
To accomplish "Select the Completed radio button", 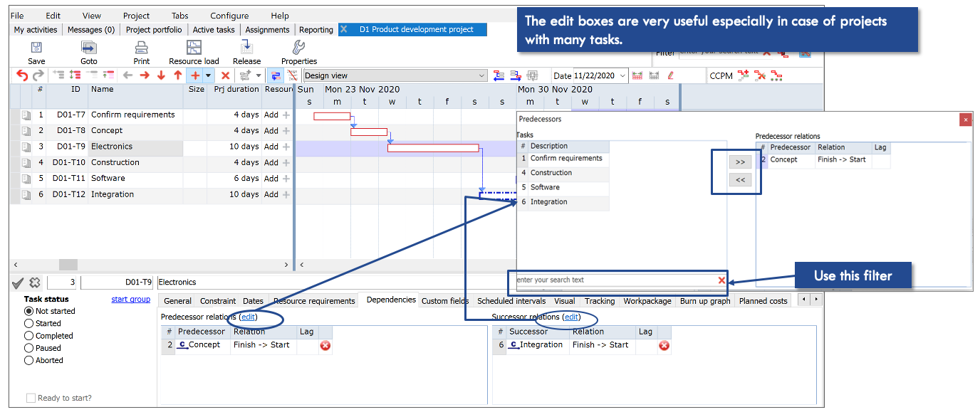I will click(x=29, y=336).
